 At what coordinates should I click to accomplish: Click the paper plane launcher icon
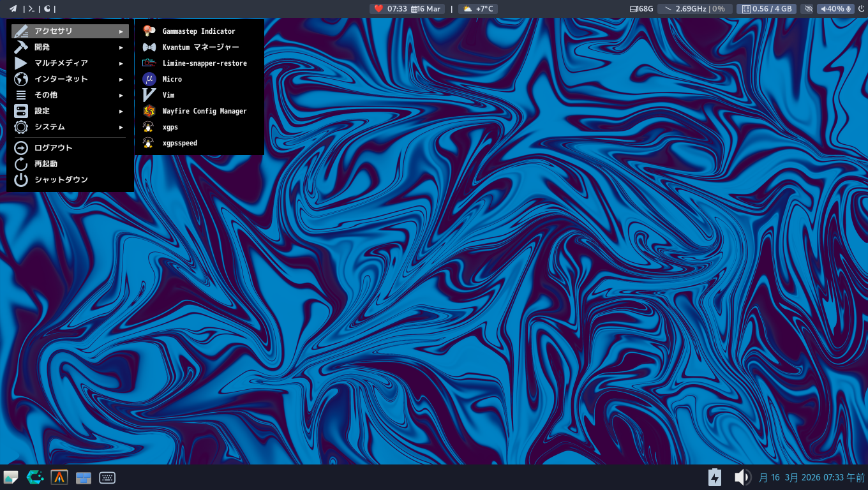click(13, 9)
